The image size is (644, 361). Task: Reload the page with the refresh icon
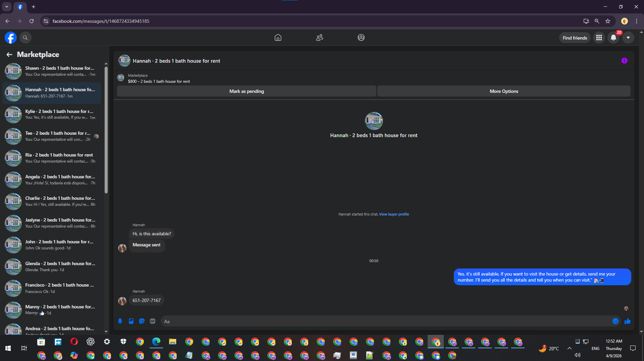click(x=32, y=21)
